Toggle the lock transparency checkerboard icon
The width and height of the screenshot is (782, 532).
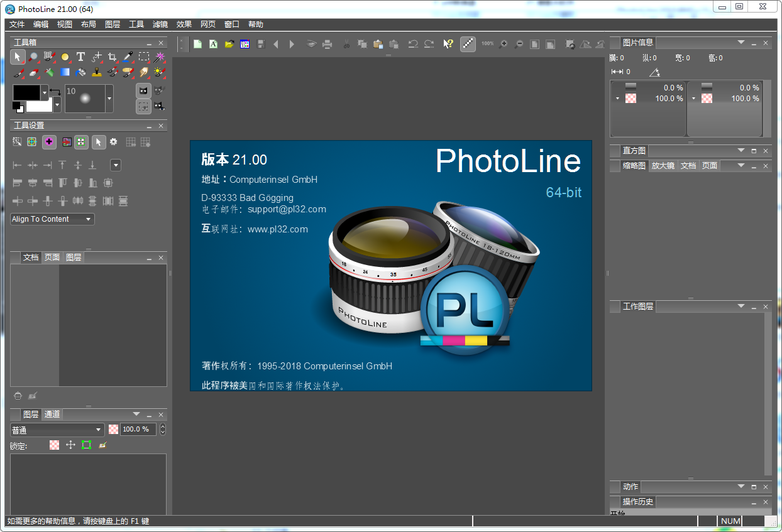pos(55,445)
